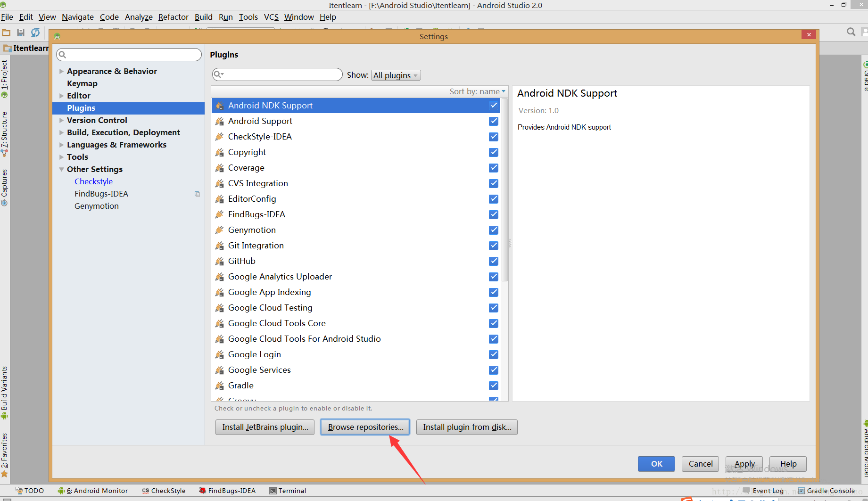This screenshot has width=868, height=501.
Task: Open the Build menu
Action: coord(203,17)
